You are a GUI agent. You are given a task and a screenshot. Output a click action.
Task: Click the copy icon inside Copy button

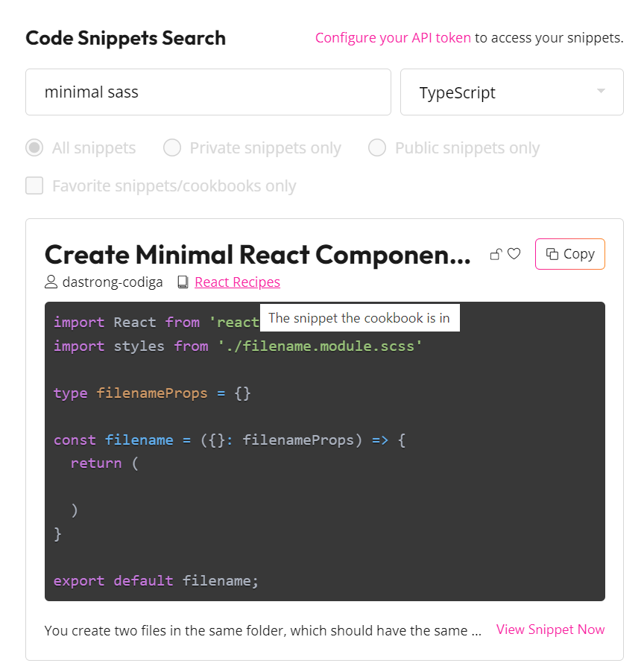click(x=552, y=254)
